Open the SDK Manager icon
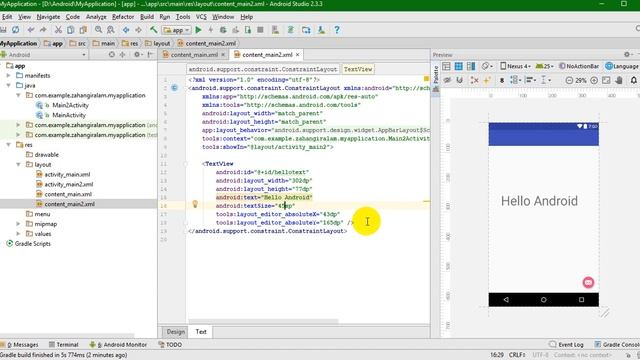640x360 pixels. tap(321, 30)
